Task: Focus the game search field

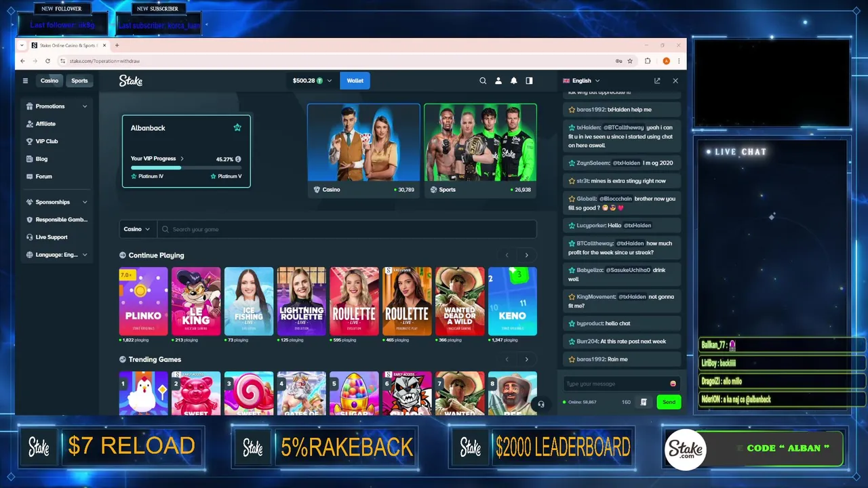Action: (347, 229)
